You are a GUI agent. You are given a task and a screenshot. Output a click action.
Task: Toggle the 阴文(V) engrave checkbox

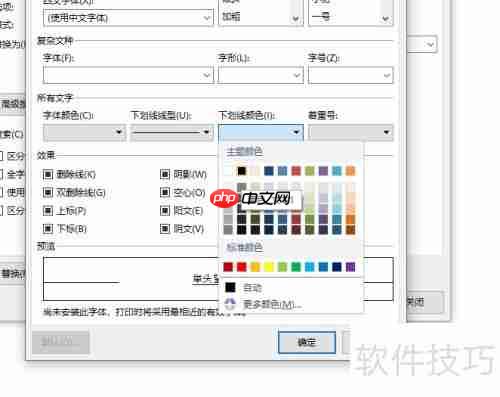(x=165, y=229)
